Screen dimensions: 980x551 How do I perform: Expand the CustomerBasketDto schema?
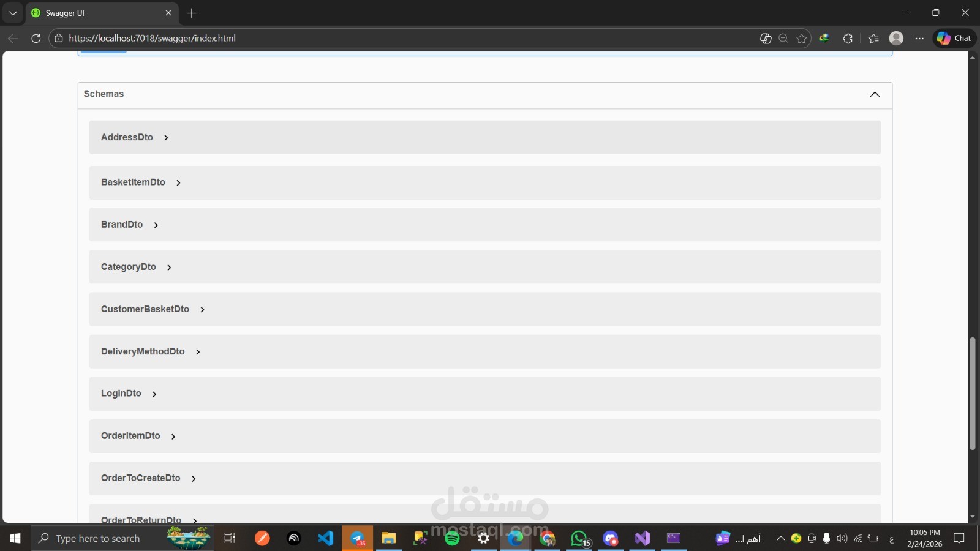coord(485,309)
